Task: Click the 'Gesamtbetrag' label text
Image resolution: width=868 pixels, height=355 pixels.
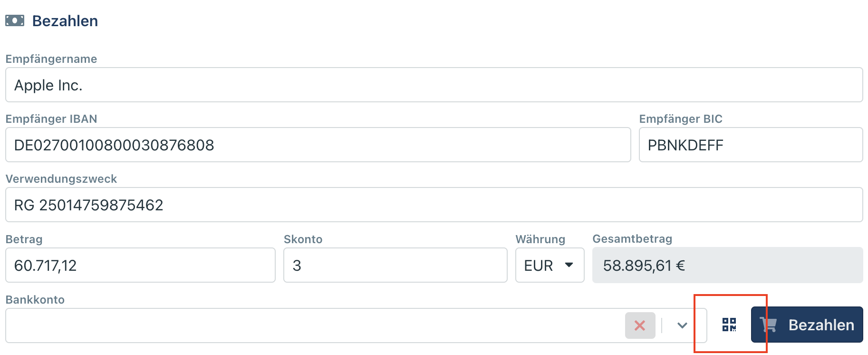Action: click(632, 239)
